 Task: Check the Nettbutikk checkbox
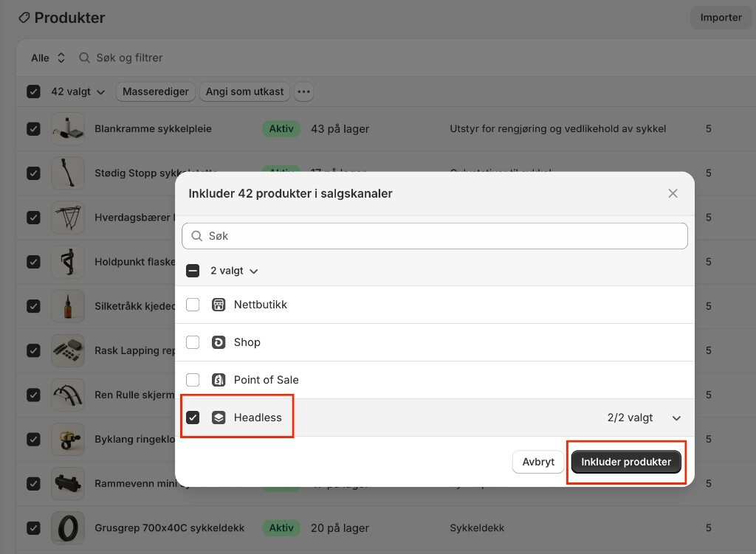coord(193,305)
